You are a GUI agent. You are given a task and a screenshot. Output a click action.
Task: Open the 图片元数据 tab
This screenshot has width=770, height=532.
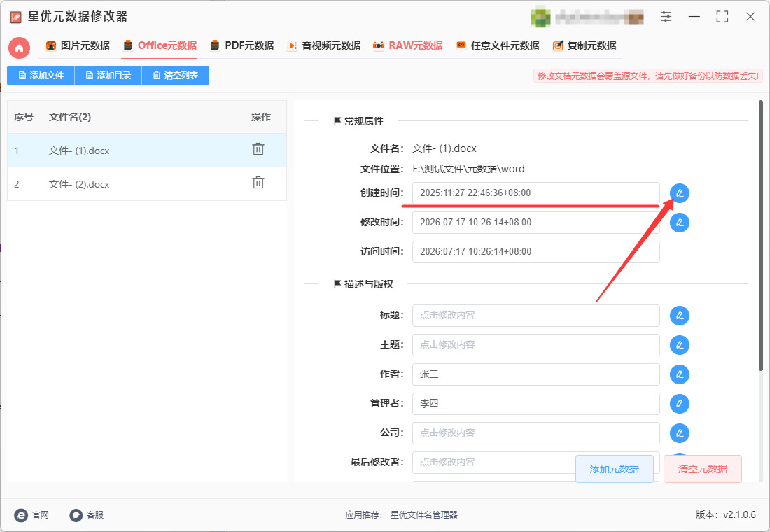click(78, 45)
